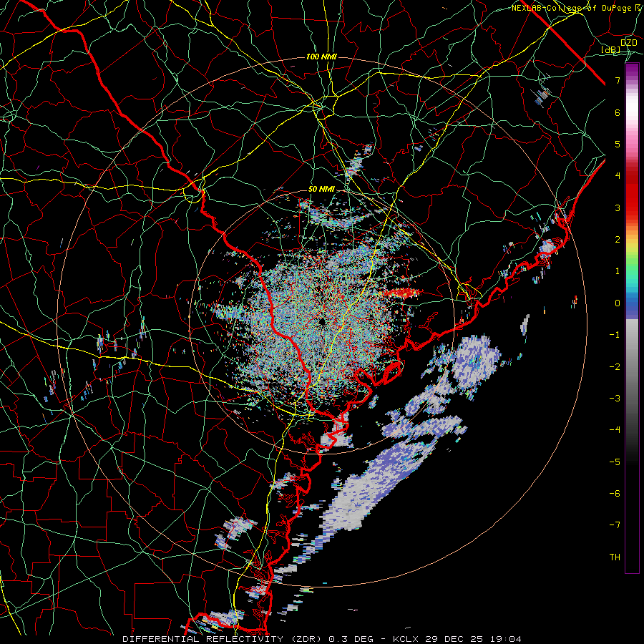Click the "50 NMI" range ring label
644x644 pixels.
tap(321, 189)
